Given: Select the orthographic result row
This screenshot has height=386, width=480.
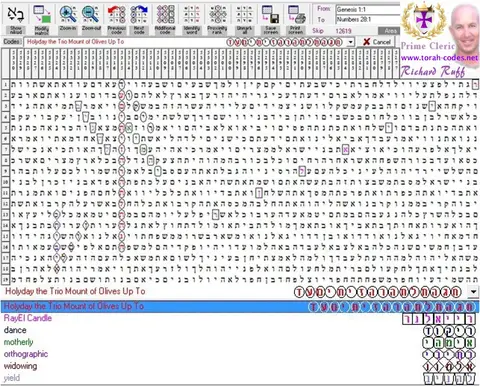Looking at the screenshot, I should pos(240,354).
